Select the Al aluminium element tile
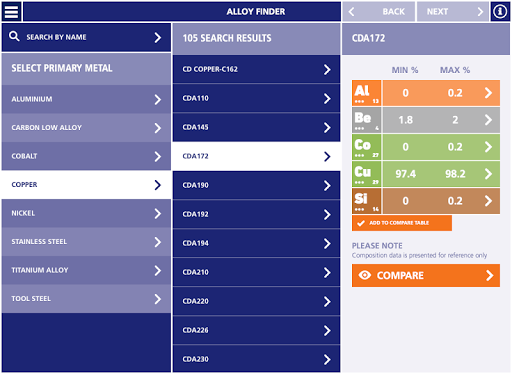 tap(367, 93)
